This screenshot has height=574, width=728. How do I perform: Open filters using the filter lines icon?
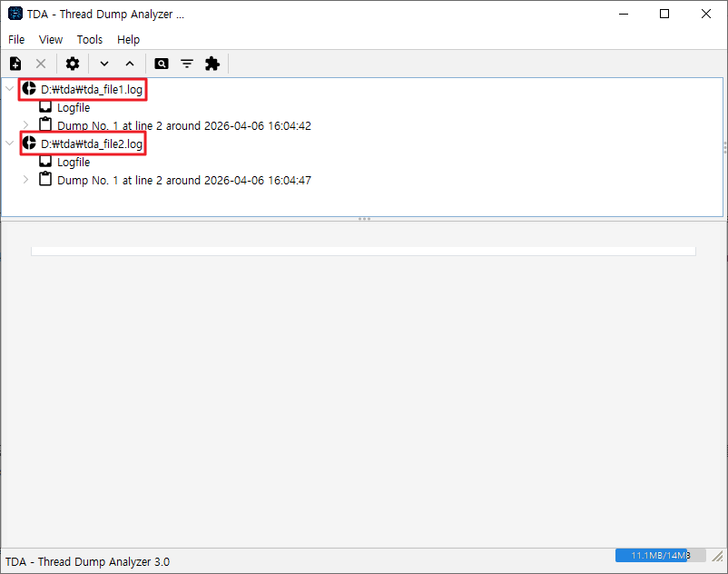click(x=187, y=64)
